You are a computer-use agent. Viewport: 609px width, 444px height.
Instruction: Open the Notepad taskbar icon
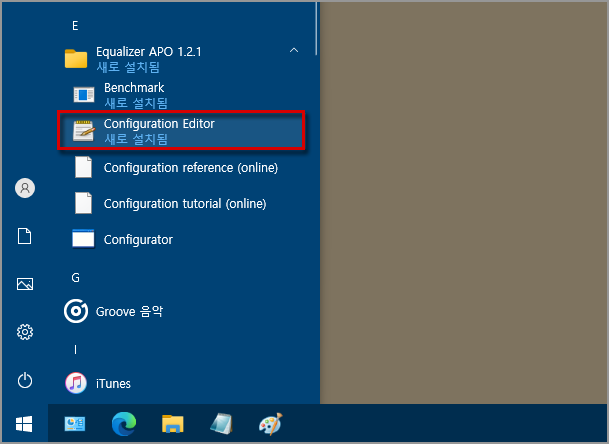(221, 423)
